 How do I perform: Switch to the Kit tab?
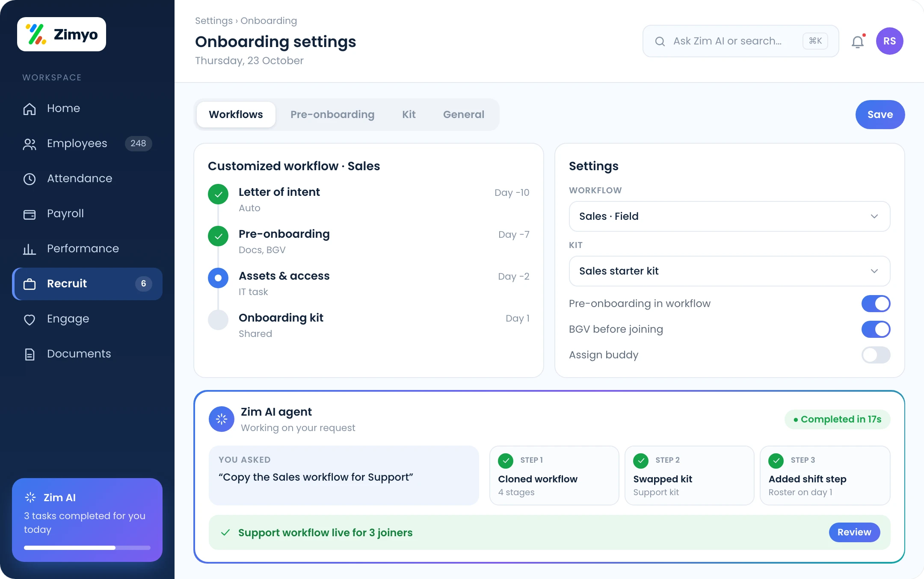409,115
